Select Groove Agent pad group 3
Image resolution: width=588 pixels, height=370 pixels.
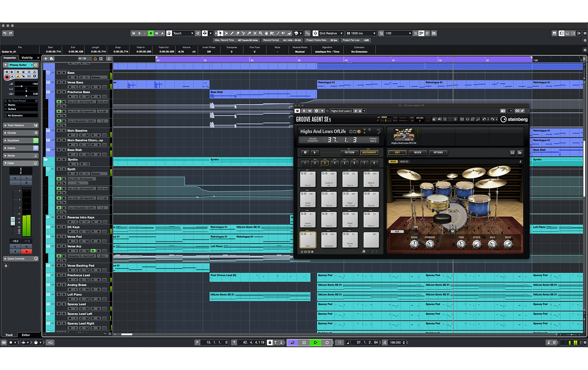[x=325, y=163]
